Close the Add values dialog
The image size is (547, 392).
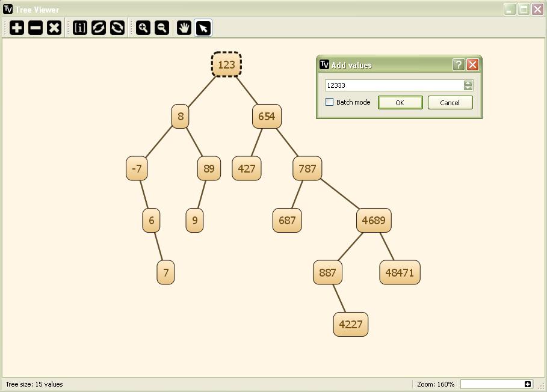tap(473, 64)
